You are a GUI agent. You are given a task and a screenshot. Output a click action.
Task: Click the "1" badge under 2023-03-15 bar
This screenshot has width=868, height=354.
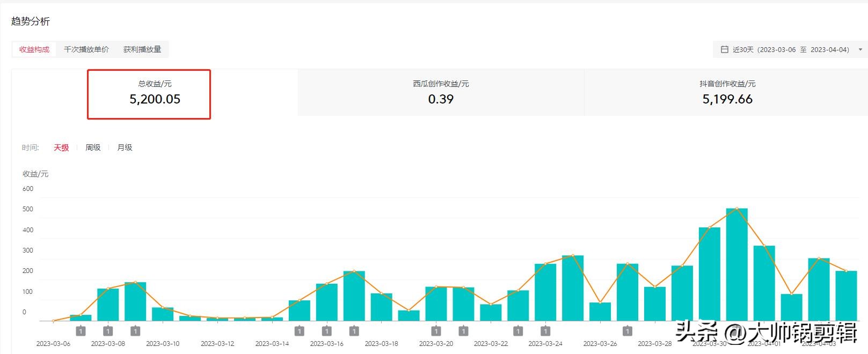click(x=300, y=331)
